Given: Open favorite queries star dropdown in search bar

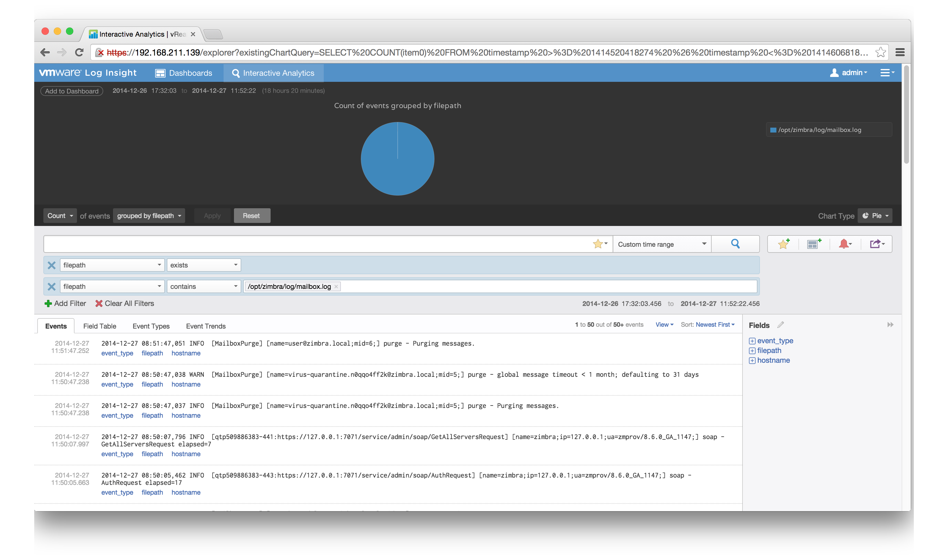Looking at the screenshot, I should [600, 244].
